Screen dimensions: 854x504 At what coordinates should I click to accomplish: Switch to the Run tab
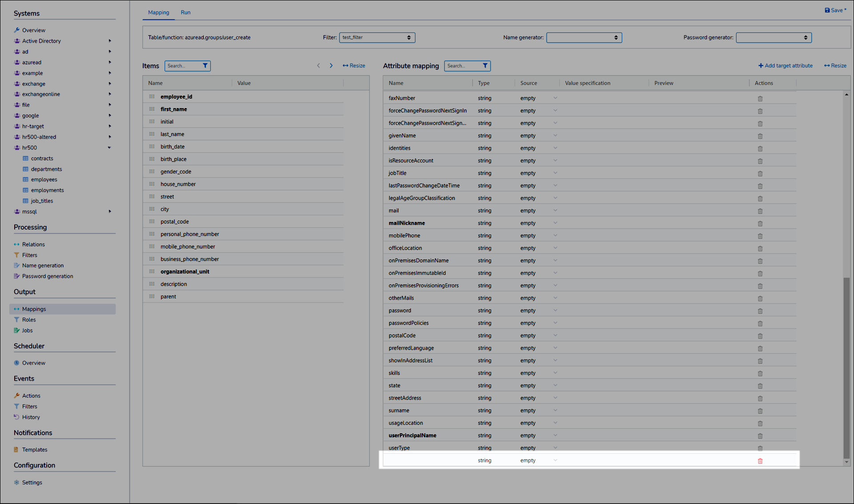point(185,12)
